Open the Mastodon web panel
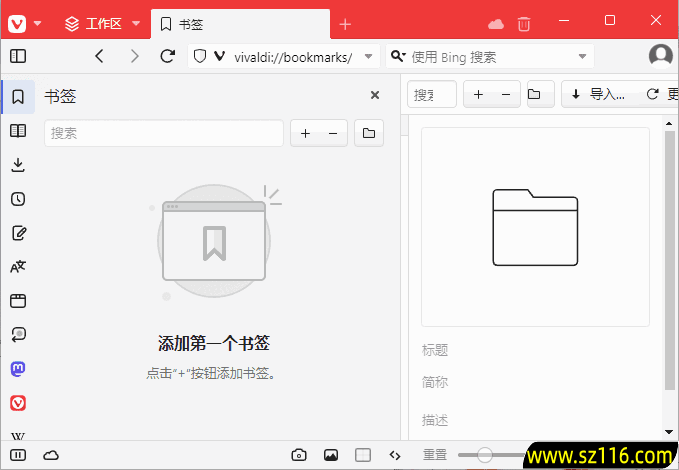 18,369
